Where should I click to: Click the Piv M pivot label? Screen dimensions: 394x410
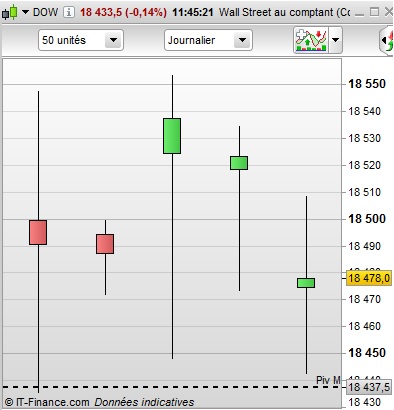(x=328, y=380)
